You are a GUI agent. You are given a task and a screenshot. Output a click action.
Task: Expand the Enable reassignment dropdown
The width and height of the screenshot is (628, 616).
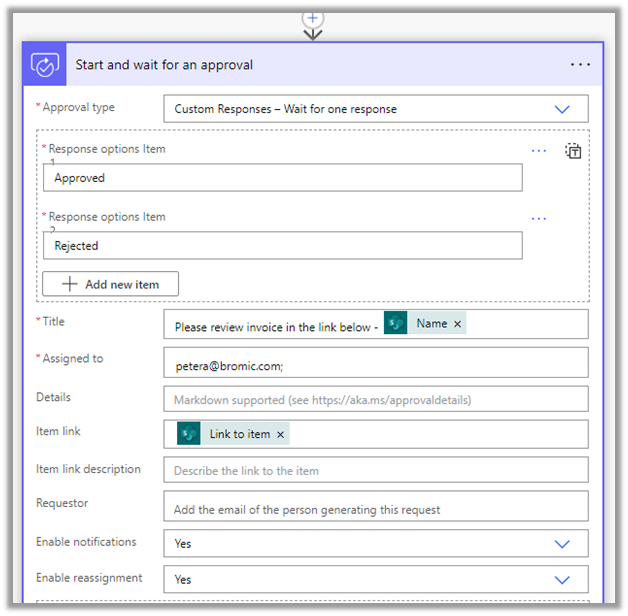pos(561,580)
